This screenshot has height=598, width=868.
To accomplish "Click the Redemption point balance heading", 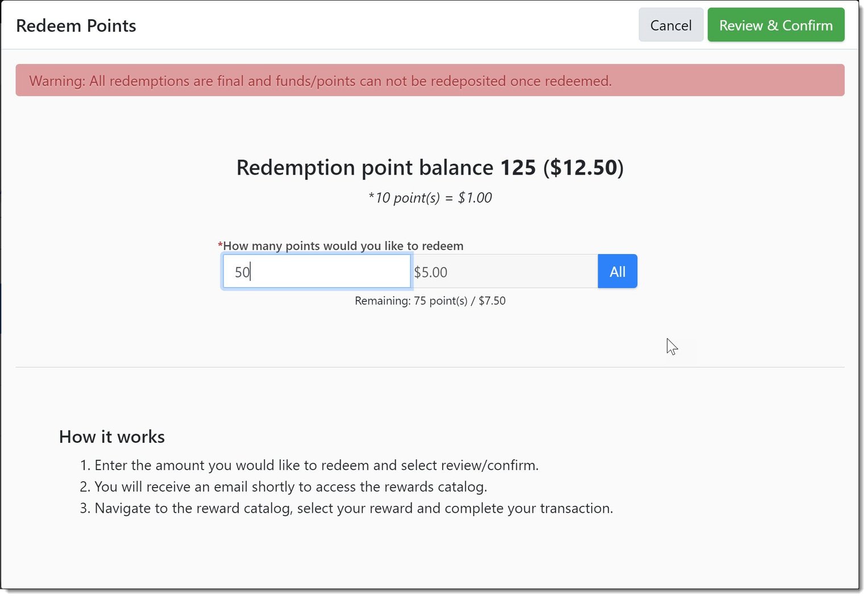I will [364, 168].
